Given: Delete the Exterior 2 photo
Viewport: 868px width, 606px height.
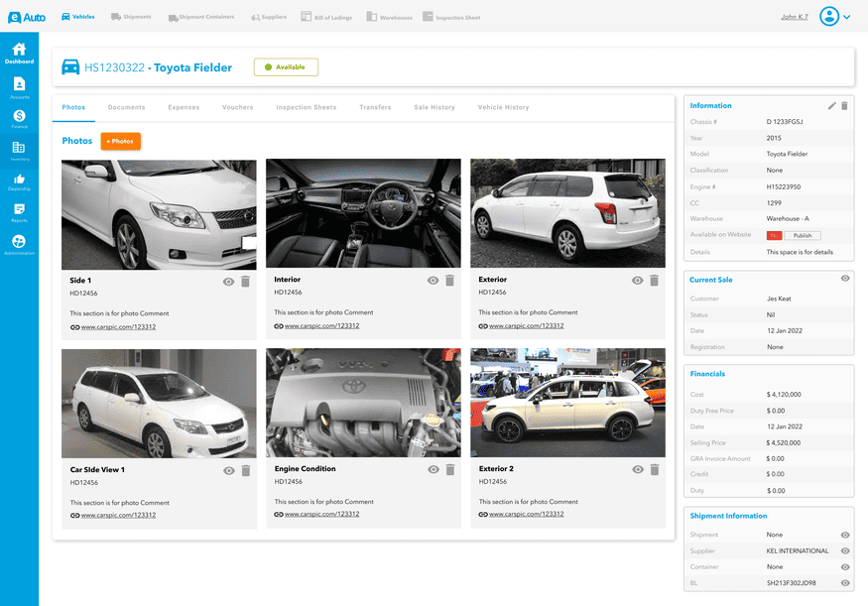Looking at the screenshot, I should pos(655,469).
